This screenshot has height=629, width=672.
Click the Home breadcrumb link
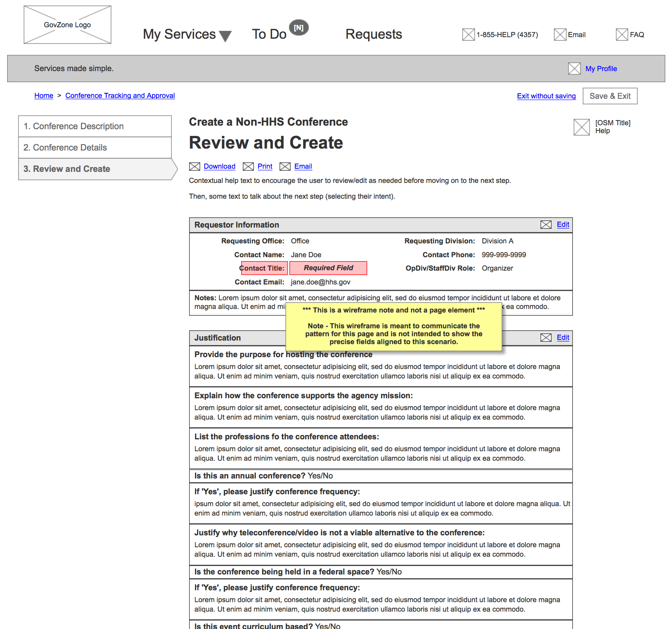(44, 96)
